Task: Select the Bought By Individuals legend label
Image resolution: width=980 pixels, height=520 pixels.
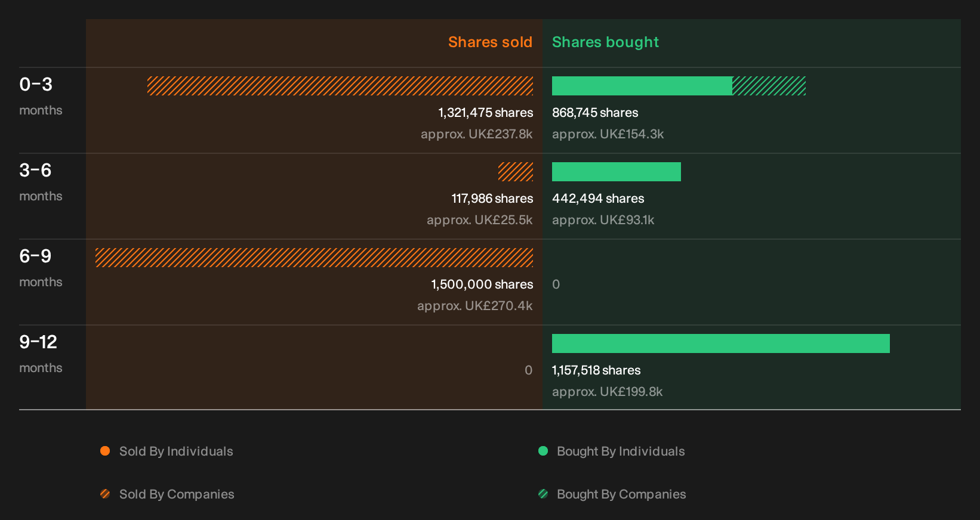Action: 621,451
